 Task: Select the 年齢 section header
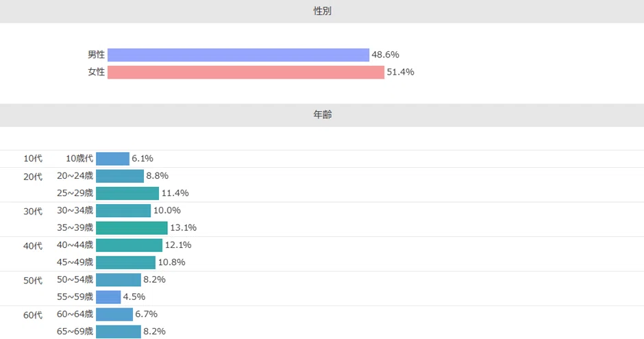pos(322,115)
